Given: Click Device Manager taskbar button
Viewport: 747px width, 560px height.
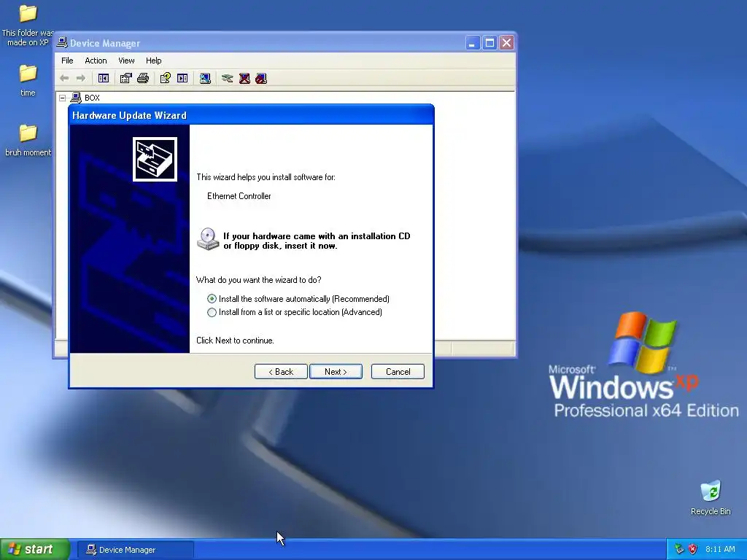Looking at the screenshot, I should pyautogui.click(x=135, y=550).
